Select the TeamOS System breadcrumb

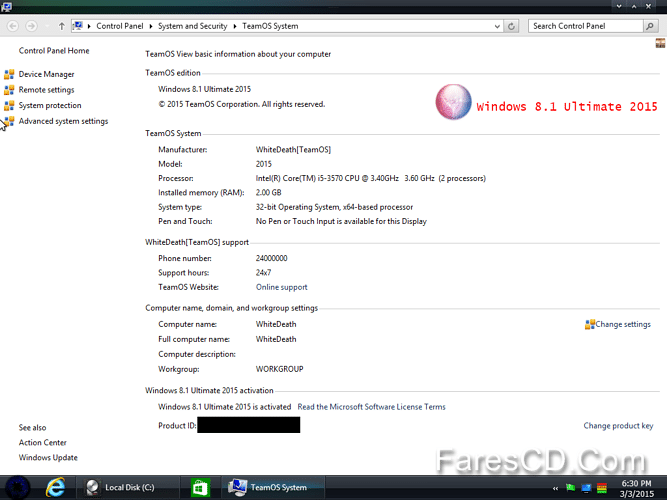click(x=270, y=26)
